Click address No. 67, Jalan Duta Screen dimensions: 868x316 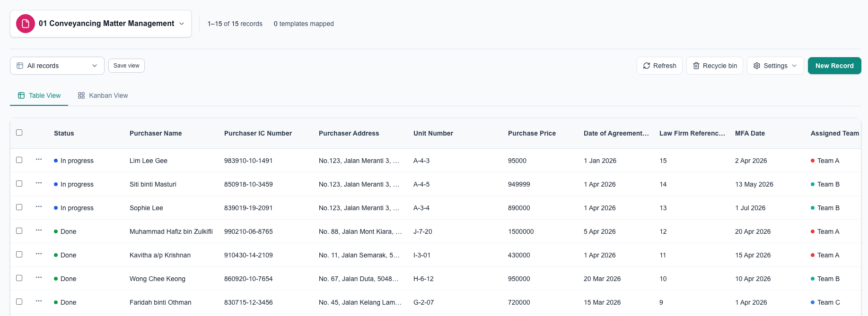[359, 279]
